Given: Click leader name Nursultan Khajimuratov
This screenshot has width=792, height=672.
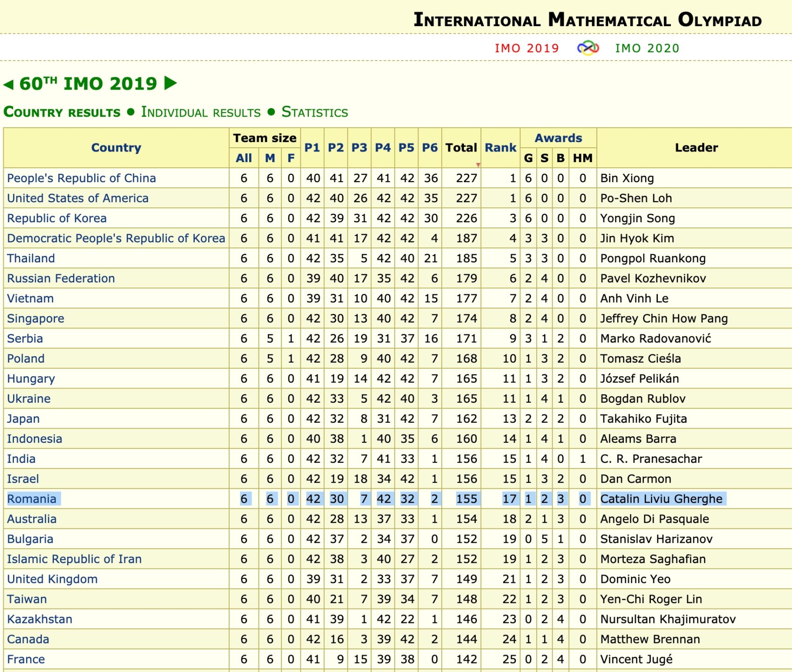Looking at the screenshot, I should click(668, 619).
